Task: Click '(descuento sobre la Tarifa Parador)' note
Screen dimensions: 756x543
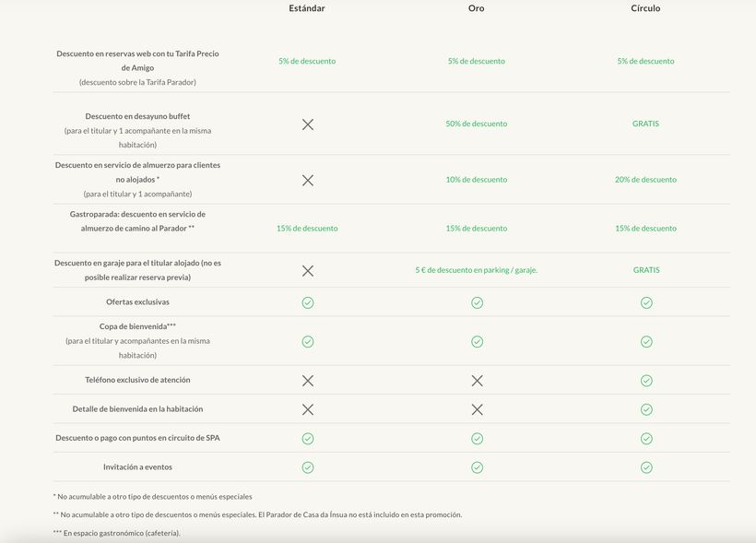Action: [x=137, y=82]
